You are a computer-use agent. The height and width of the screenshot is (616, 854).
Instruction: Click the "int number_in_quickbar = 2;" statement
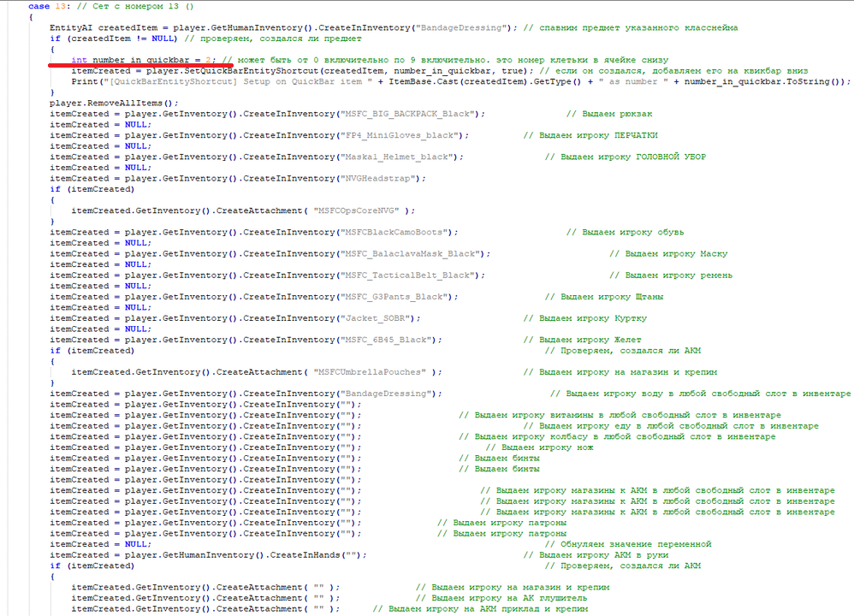click(143, 60)
